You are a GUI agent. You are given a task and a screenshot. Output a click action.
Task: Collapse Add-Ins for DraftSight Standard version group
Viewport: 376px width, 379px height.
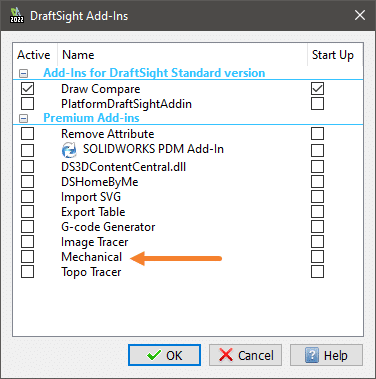point(23,73)
